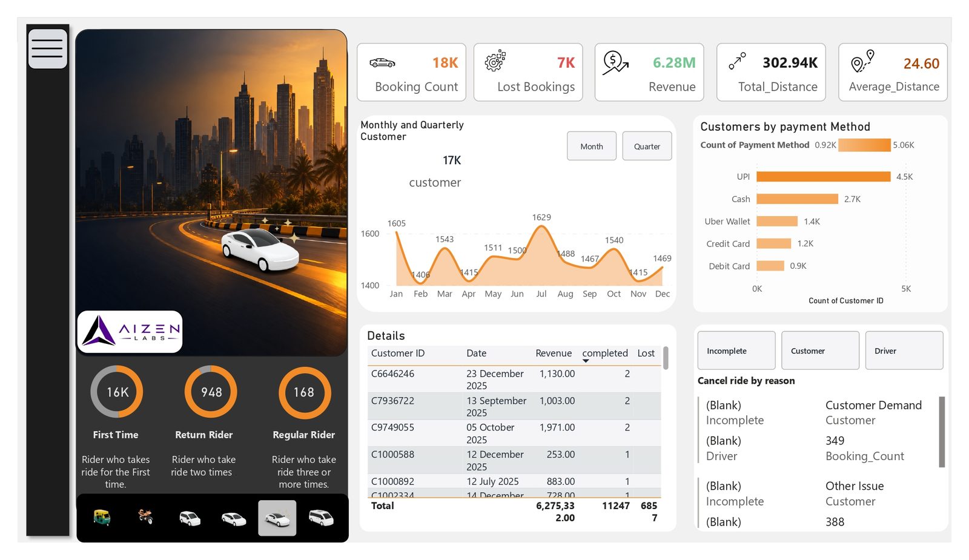The width and height of the screenshot is (969, 560).
Task: Select the Cash payment bar
Action: click(x=798, y=199)
